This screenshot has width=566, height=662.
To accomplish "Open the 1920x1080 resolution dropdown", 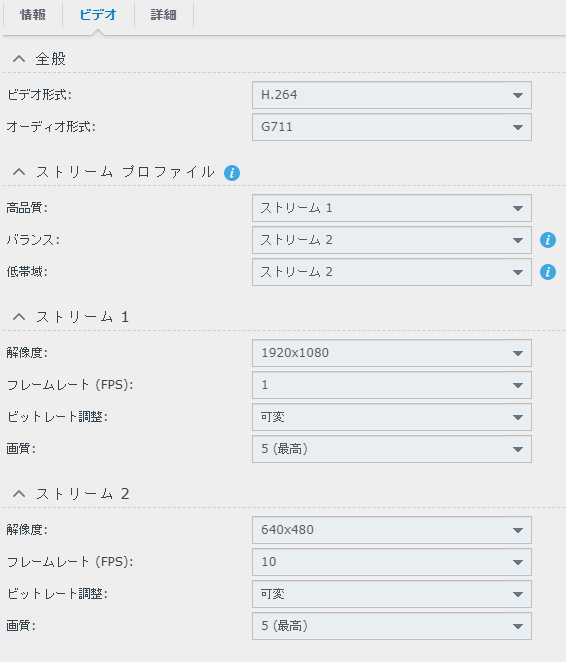I will click(392, 353).
